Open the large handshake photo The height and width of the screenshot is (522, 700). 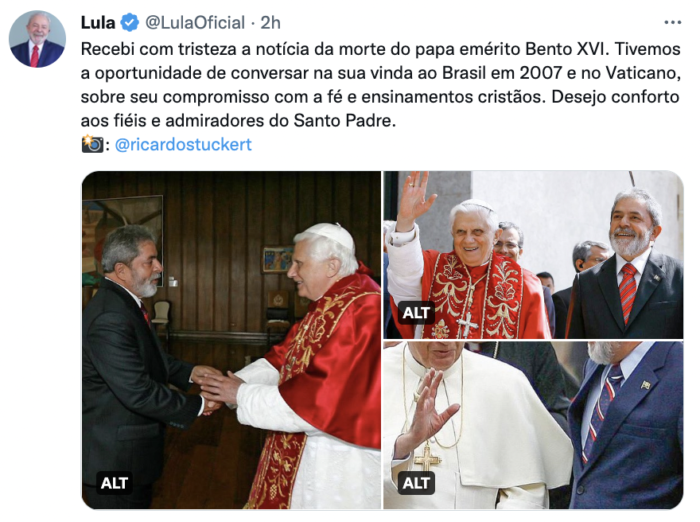tap(231, 340)
